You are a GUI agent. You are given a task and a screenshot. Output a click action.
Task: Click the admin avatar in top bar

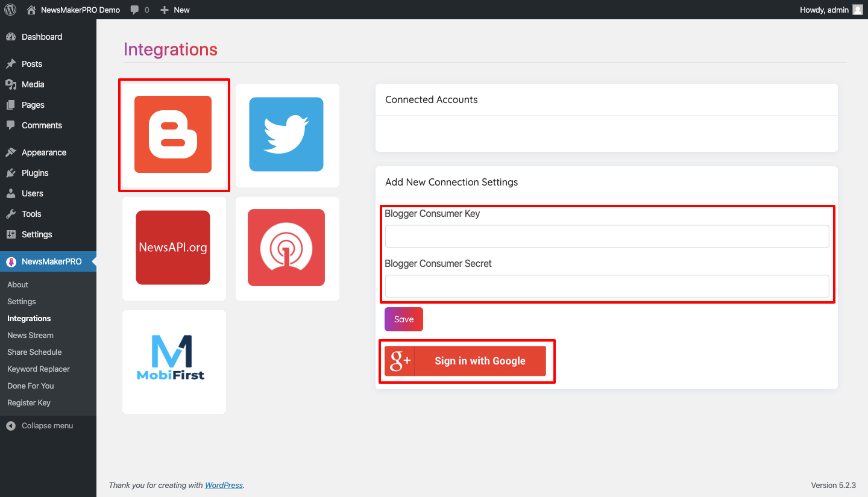click(x=857, y=10)
